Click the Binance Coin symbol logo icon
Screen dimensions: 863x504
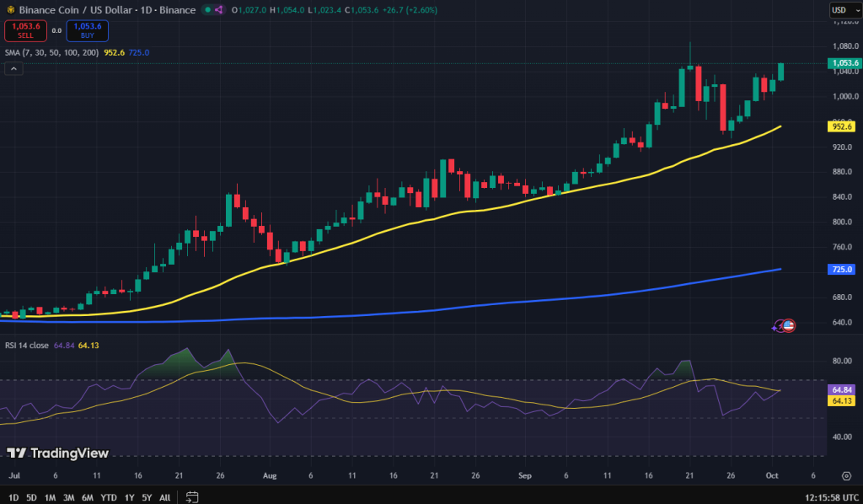point(9,10)
